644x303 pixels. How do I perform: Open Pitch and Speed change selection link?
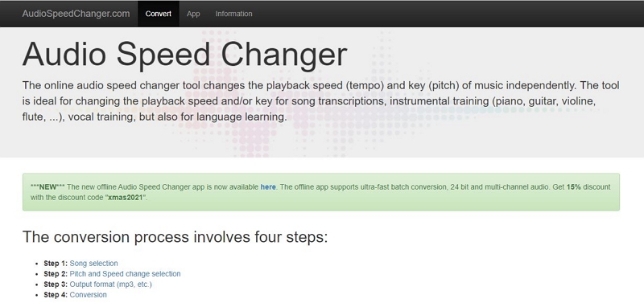[125, 274]
